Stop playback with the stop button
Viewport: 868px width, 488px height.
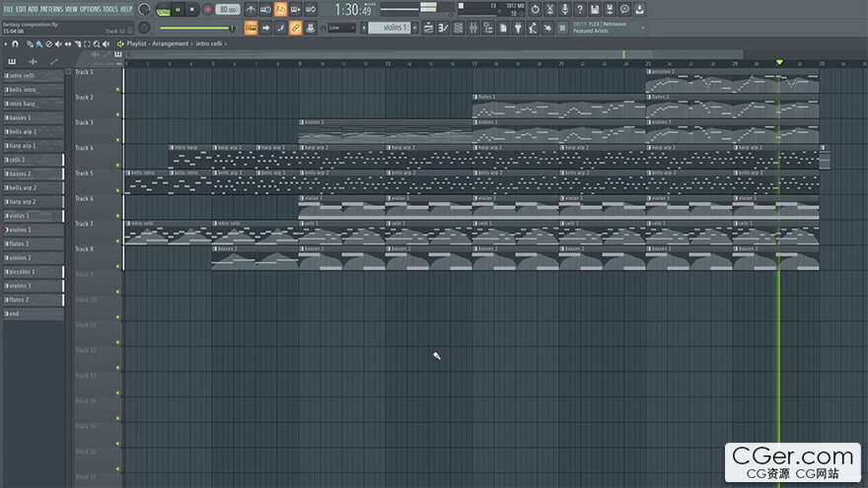(x=192, y=9)
